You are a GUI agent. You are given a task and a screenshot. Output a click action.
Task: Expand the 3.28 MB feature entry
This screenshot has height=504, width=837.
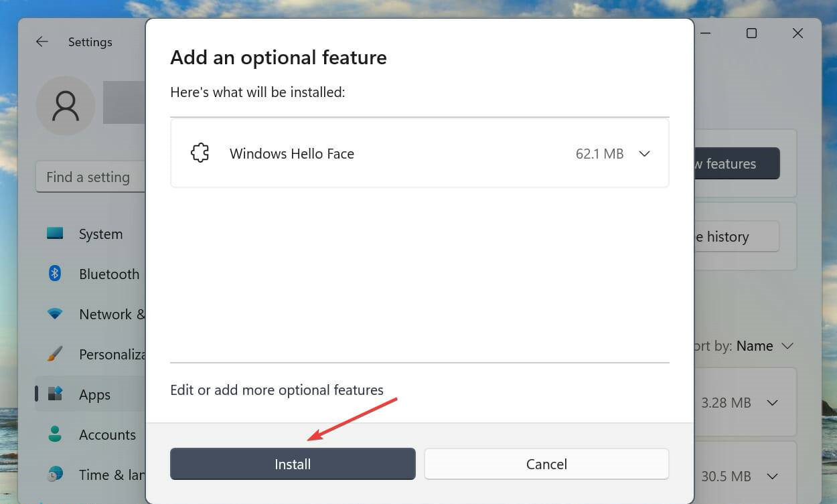(772, 402)
